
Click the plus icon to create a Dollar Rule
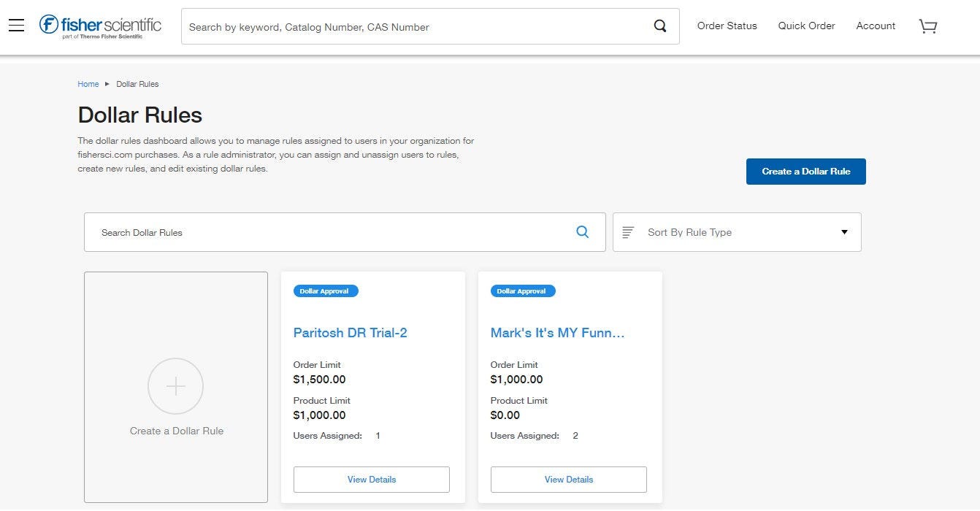[175, 385]
